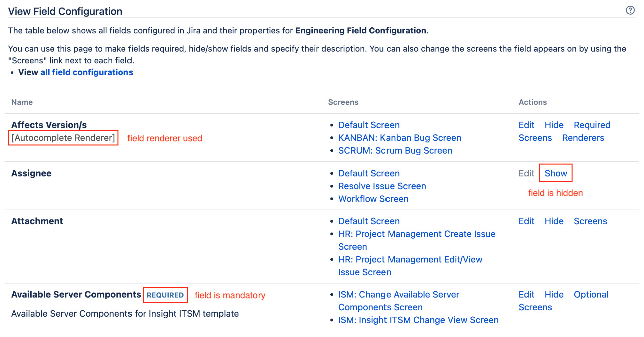The image size is (644, 337).
Task: Hide the Available Server Components field
Action: (x=554, y=294)
